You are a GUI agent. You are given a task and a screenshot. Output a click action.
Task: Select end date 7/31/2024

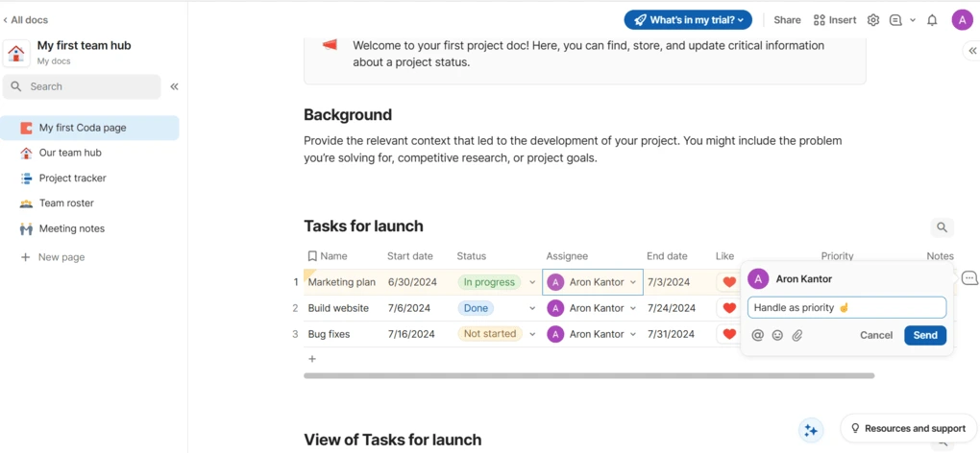671,334
